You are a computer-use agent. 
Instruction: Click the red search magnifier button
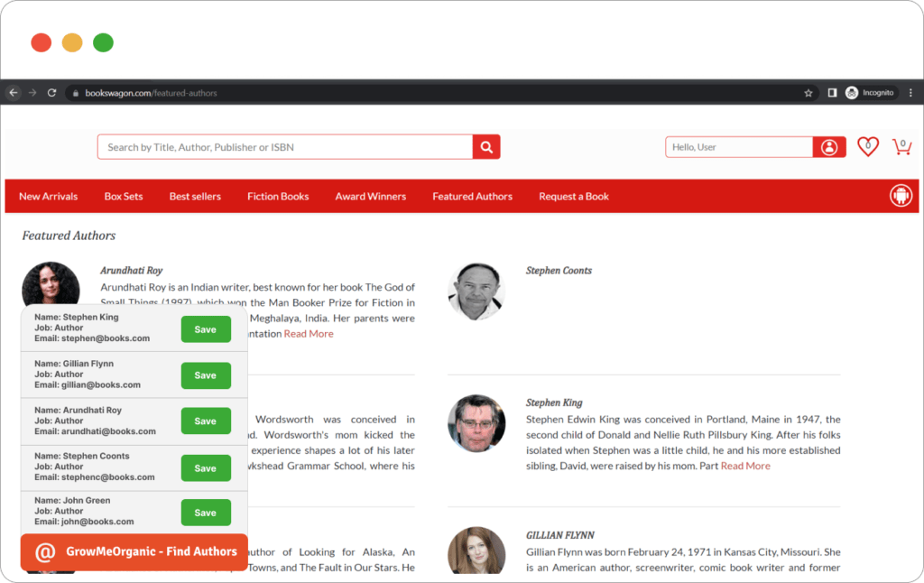pyautogui.click(x=486, y=147)
